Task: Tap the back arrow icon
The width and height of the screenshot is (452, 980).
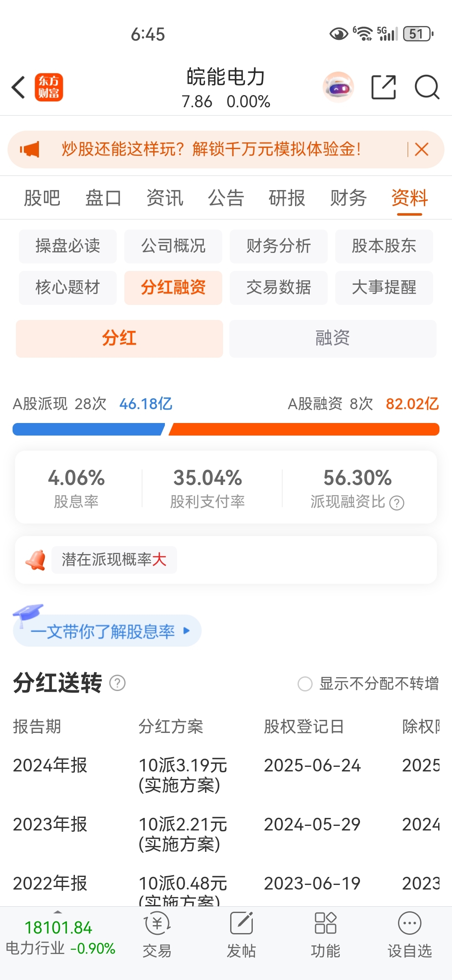Action: click(18, 88)
